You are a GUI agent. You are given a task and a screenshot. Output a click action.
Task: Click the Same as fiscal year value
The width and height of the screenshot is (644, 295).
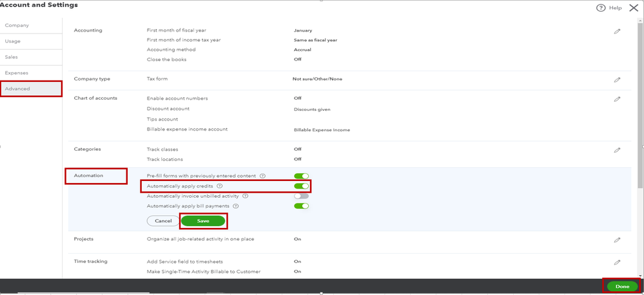(315, 40)
